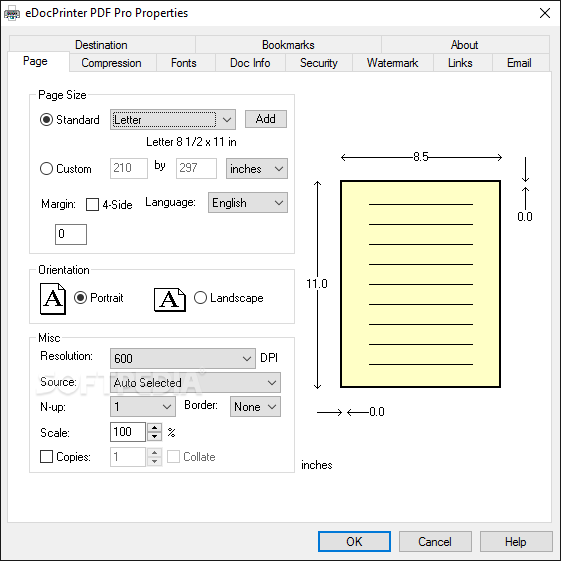Image resolution: width=561 pixels, height=561 pixels.
Task: Click the Copies down stepper arrow
Action: [155, 461]
